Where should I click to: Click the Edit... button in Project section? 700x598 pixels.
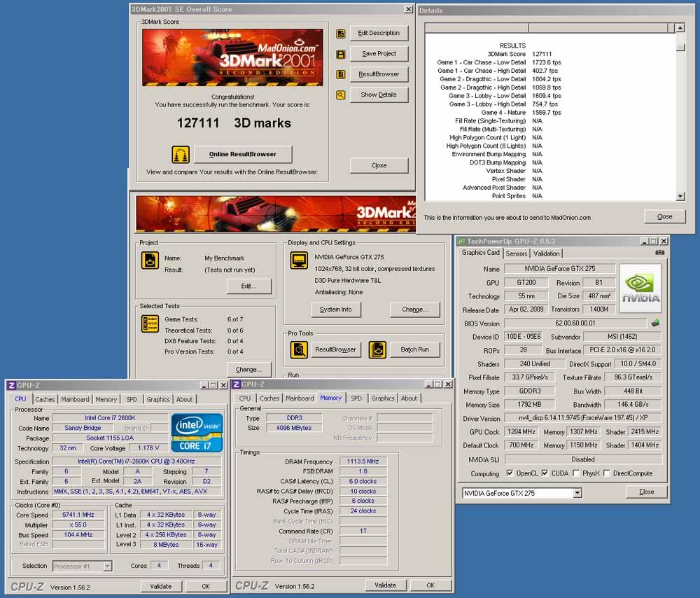tap(248, 286)
